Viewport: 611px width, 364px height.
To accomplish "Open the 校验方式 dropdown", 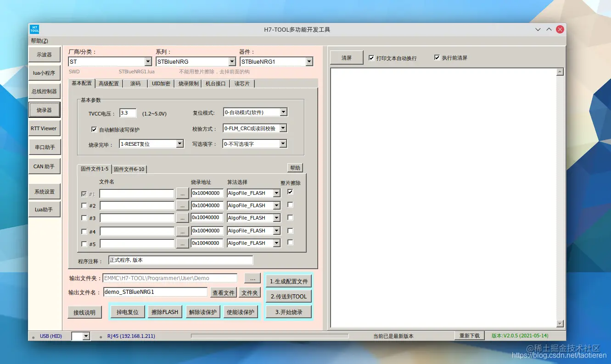I will [x=283, y=128].
